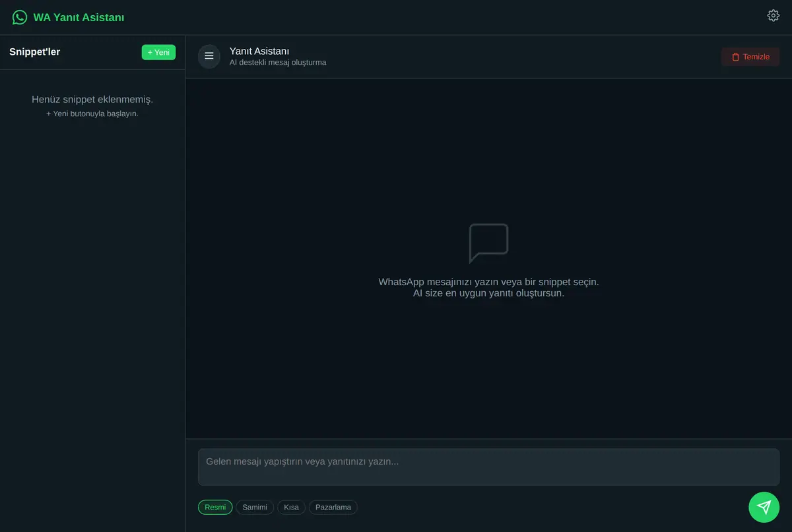Click the Henüz snippet eklenmemiş message
This screenshot has width=792, height=532.
pos(92,100)
